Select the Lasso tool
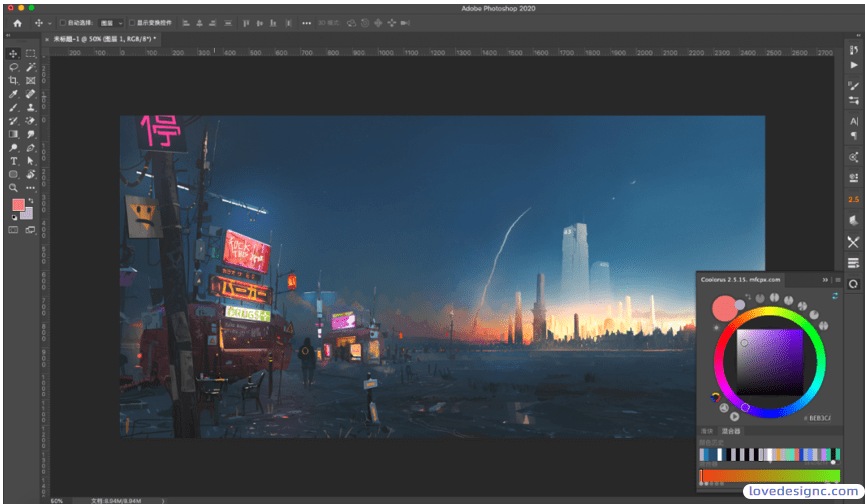Viewport: 865px width, 504px height. point(14,67)
